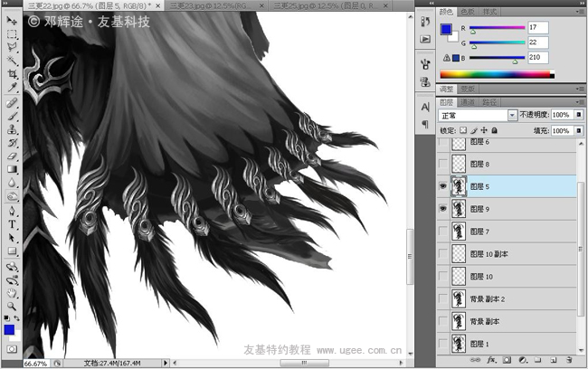Viewport: 588px width, 369px height.
Task: Delete layer using the trash icon
Action: point(567,360)
